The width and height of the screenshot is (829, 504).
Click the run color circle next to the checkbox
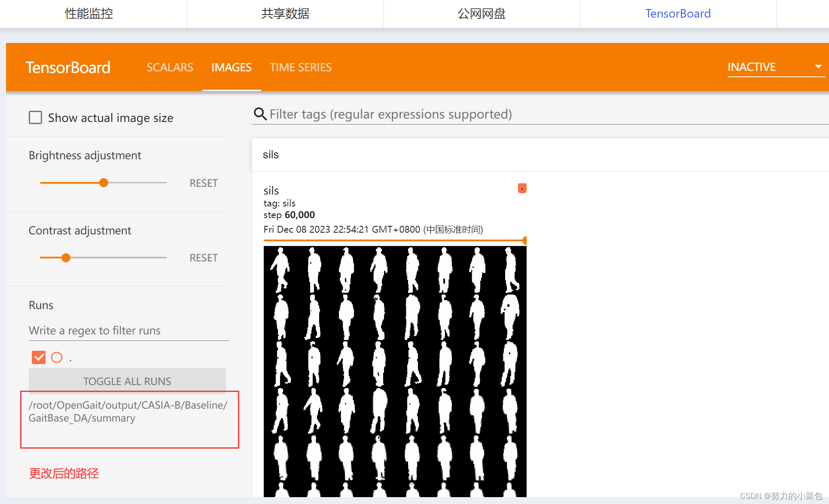click(x=56, y=357)
